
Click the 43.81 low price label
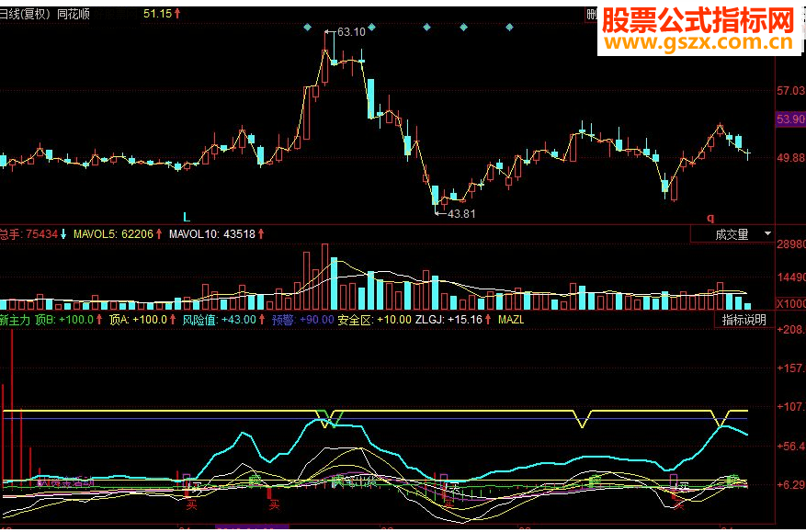[x=461, y=214]
